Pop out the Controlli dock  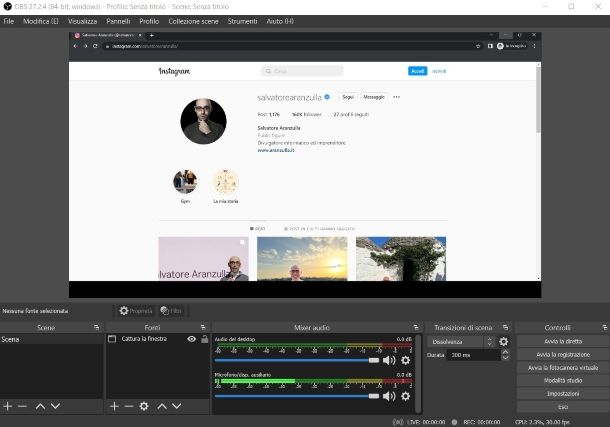tap(605, 327)
